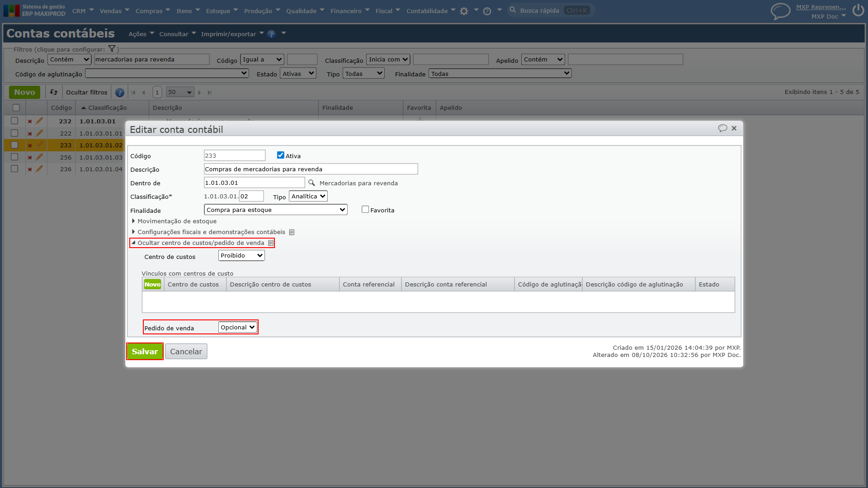Viewport: 868px width, 488px height.
Task: Click the blue help icon beside Ocultar filtros
Action: point(120,93)
